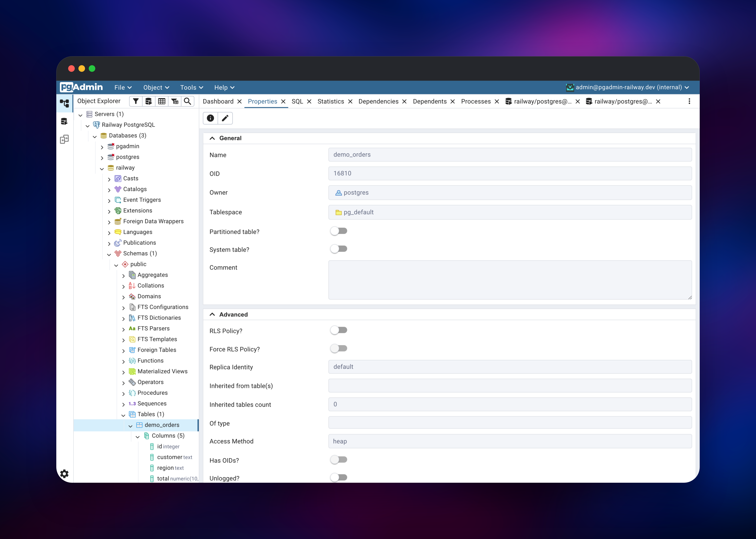
Task: Toggle the Force RLS Policy? switch
Action: tap(339, 349)
